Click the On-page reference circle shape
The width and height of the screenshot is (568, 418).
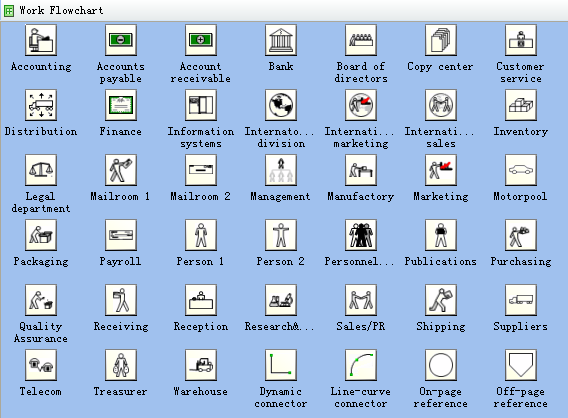[441, 365]
